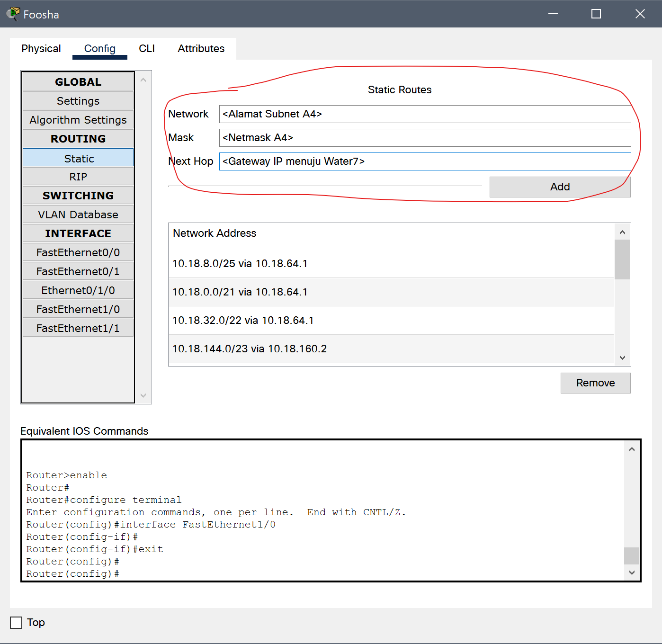Image resolution: width=662 pixels, height=644 pixels.
Task: Configure interface FastEthernet1/0
Action: [78, 309]
